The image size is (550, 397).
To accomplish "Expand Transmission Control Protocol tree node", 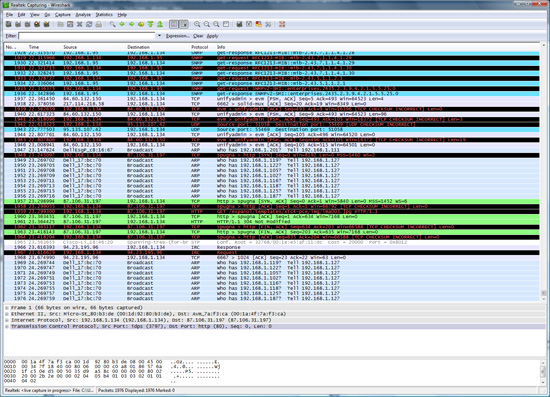I will [x=7, y=327].
